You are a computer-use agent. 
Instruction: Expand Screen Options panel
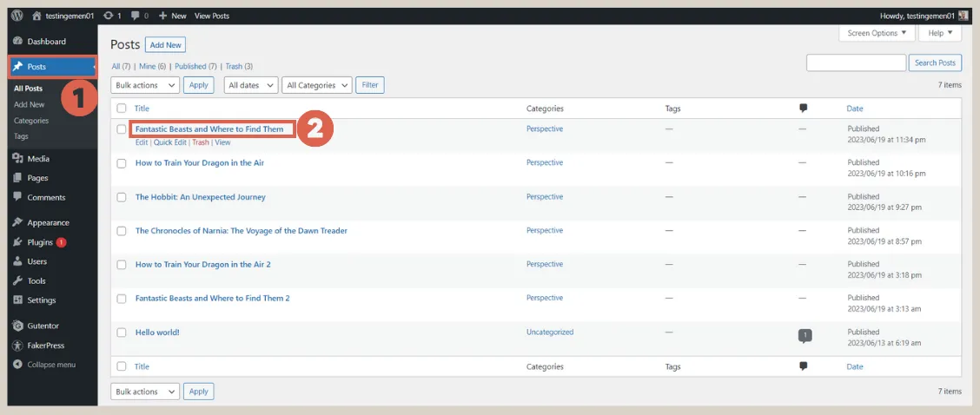tap(877, 33)
